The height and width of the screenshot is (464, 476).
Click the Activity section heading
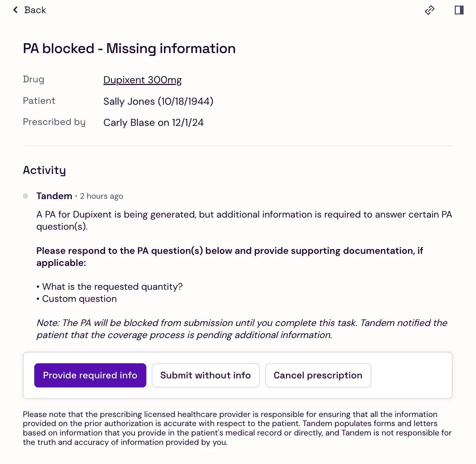(x=44, y=170)
